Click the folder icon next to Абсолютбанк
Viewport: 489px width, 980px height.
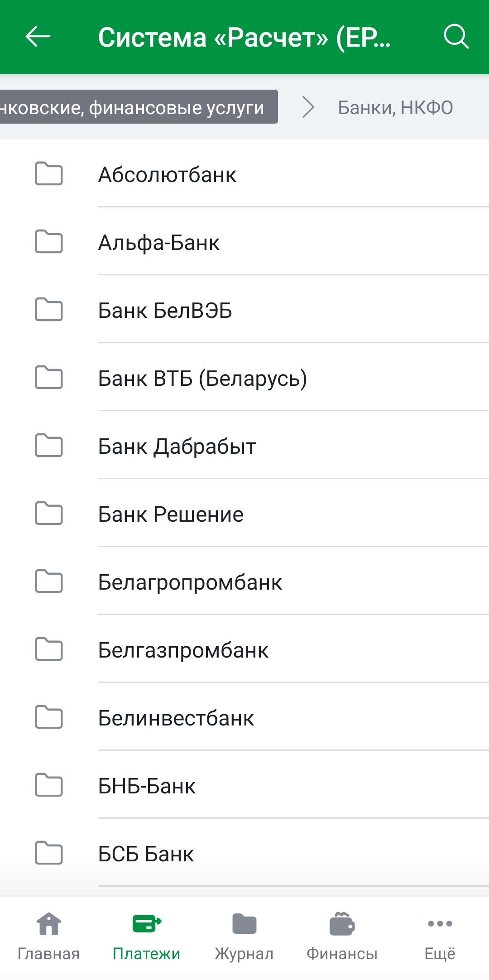[49, 174]
